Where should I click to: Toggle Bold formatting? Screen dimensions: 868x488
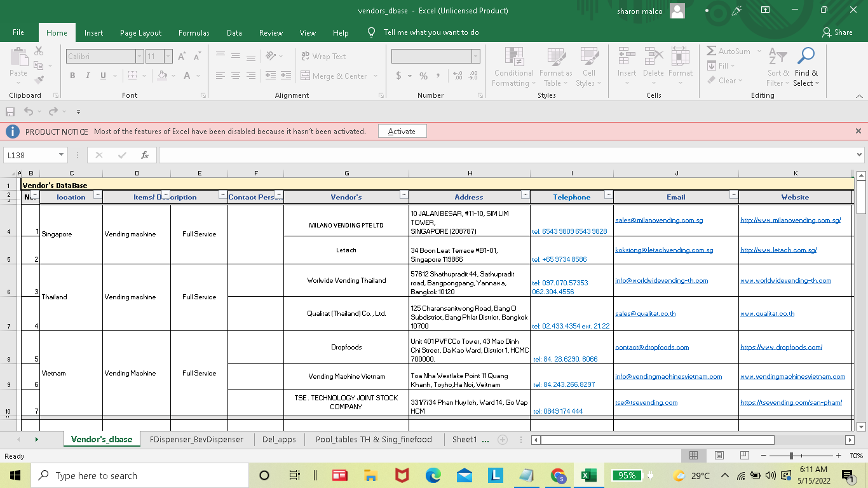click(72, 76)
